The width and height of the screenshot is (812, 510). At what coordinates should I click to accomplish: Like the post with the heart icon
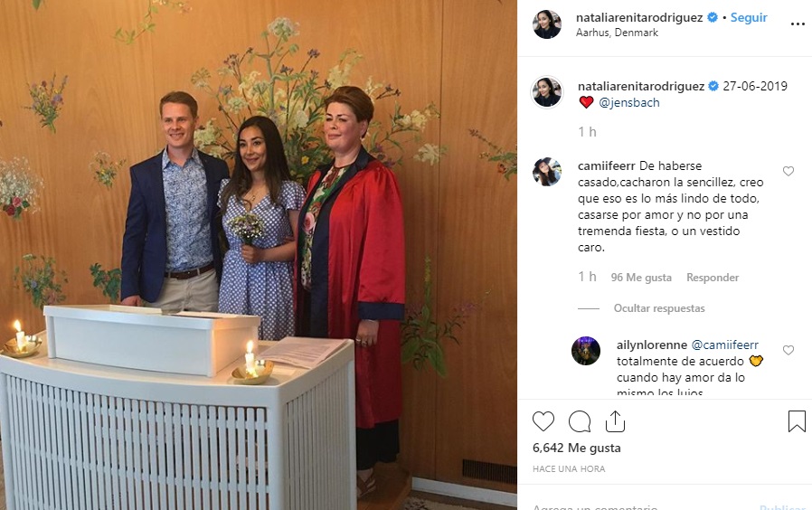543,421
